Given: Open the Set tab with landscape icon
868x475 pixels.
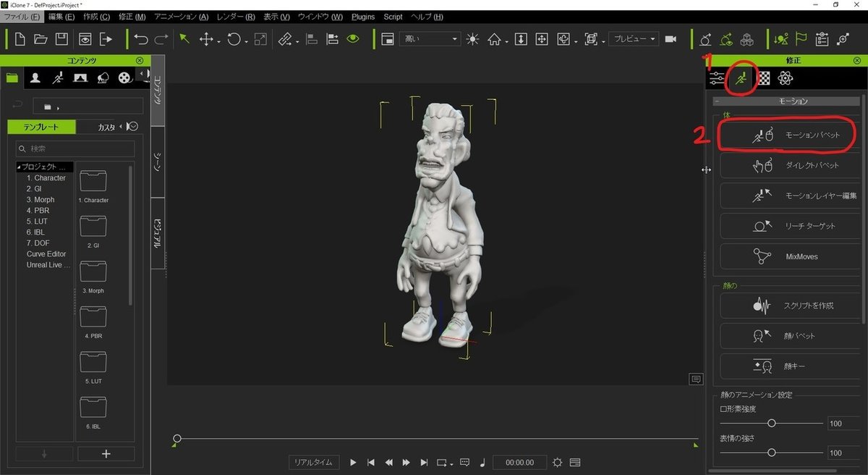Looking at the screenshot, I should pyautogui.click(x=80, y=77).
